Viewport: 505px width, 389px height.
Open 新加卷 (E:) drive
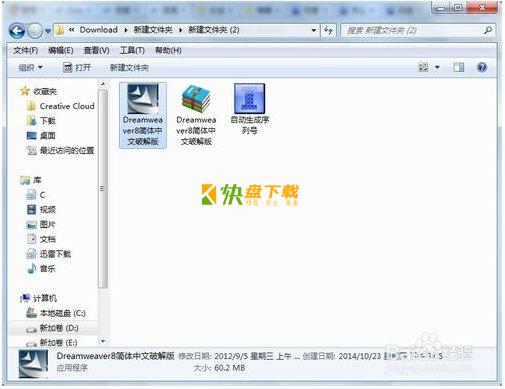click(52, 343)
